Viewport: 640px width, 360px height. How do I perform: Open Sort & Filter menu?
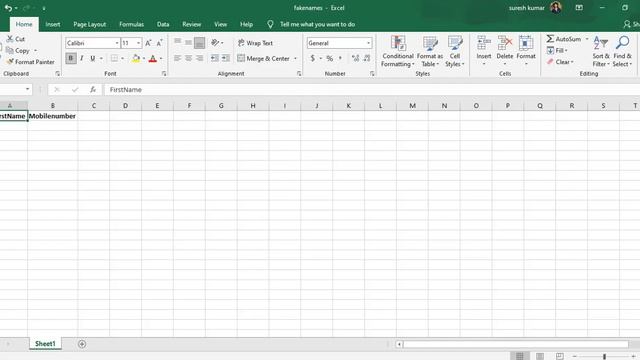tap(601, 51)
